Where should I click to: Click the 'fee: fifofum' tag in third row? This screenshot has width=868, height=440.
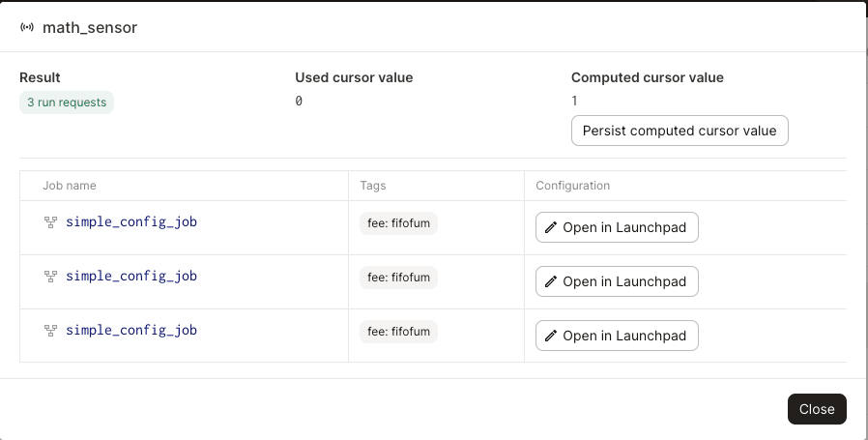pos(398,332)
